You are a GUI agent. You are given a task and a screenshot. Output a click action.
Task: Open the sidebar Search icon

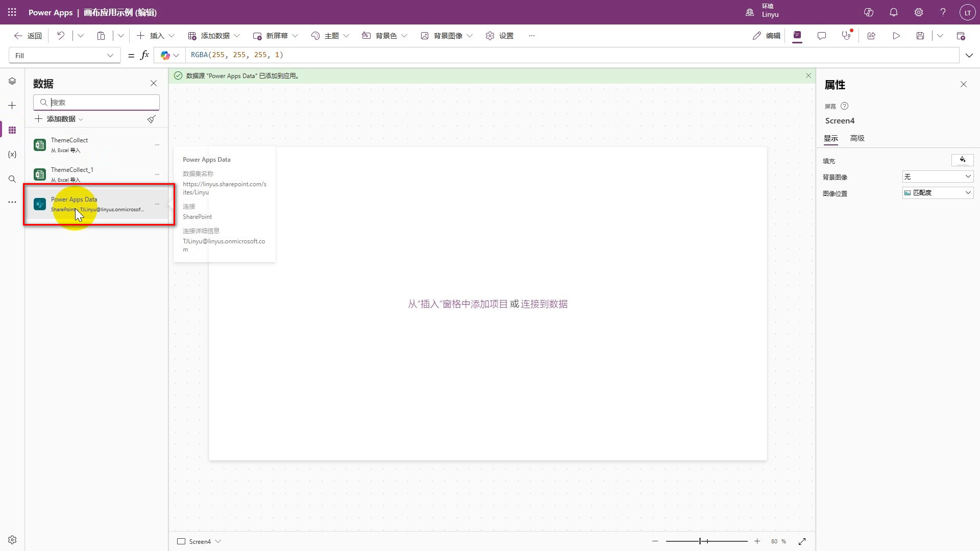12,179
